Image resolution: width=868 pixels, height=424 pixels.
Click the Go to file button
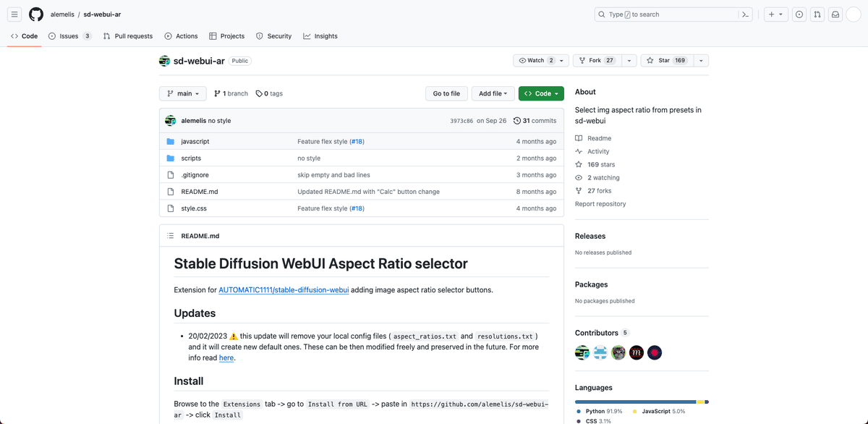coord(446,93)
